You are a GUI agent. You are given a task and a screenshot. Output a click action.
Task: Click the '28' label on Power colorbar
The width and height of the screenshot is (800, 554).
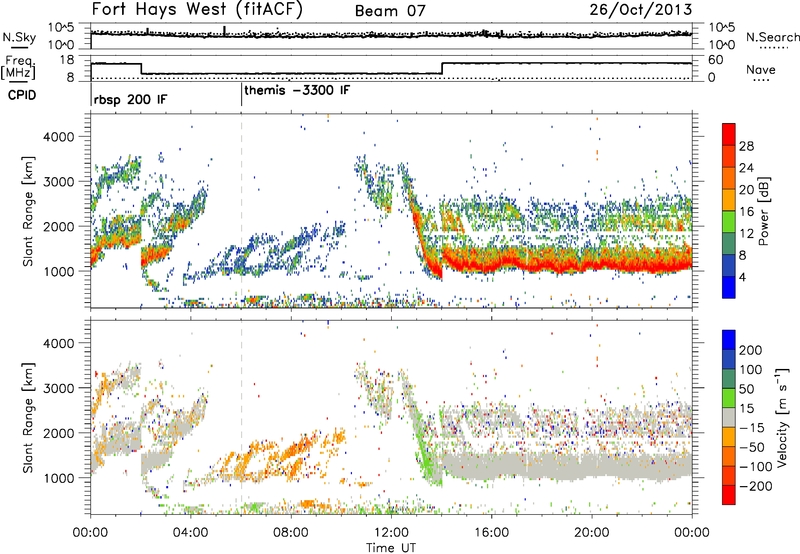tap(746, 146)
